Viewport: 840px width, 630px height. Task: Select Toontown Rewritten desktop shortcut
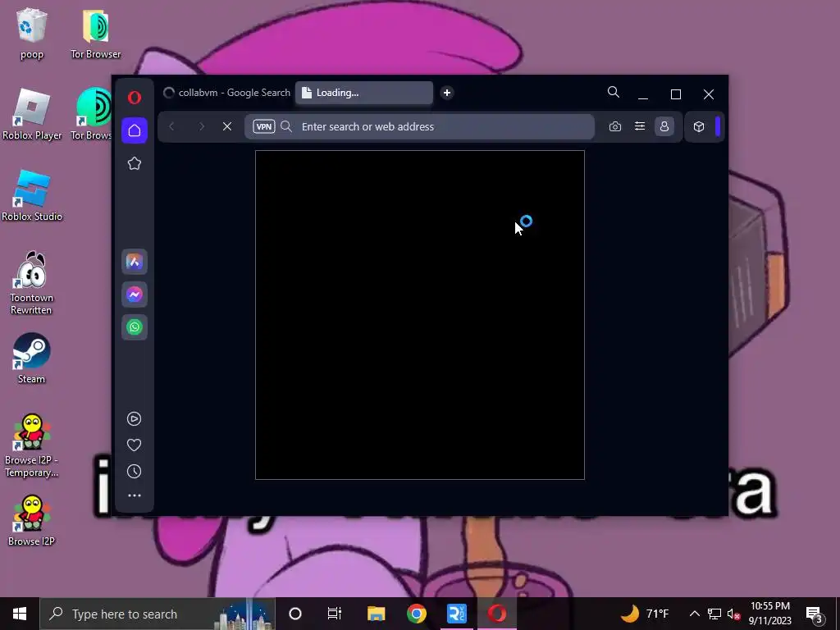click(32, 283)
